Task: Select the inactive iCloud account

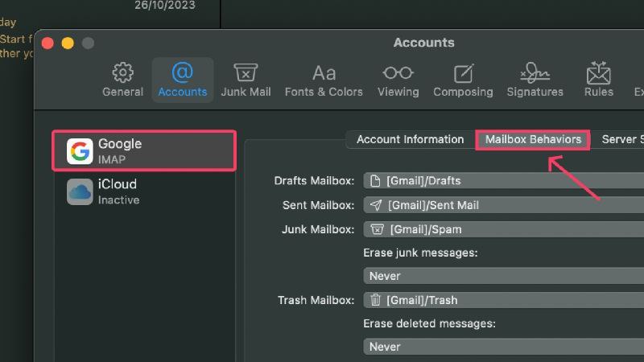Action: 144,191
